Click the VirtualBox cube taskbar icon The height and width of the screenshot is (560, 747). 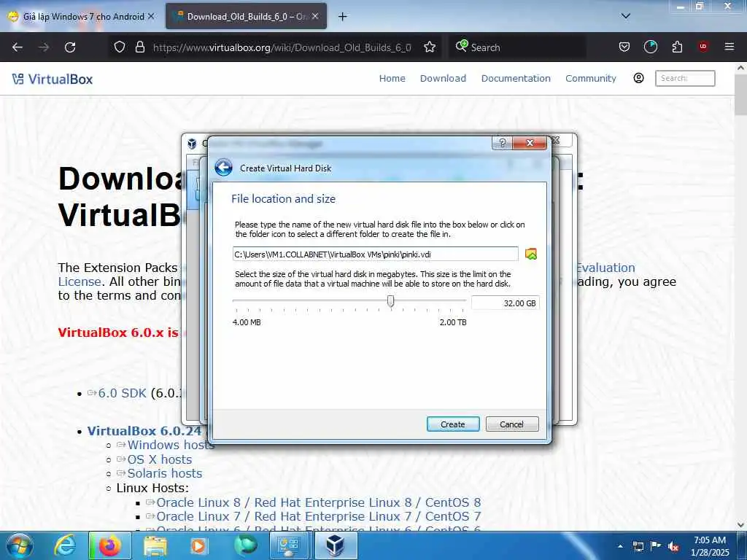(336, 545)
